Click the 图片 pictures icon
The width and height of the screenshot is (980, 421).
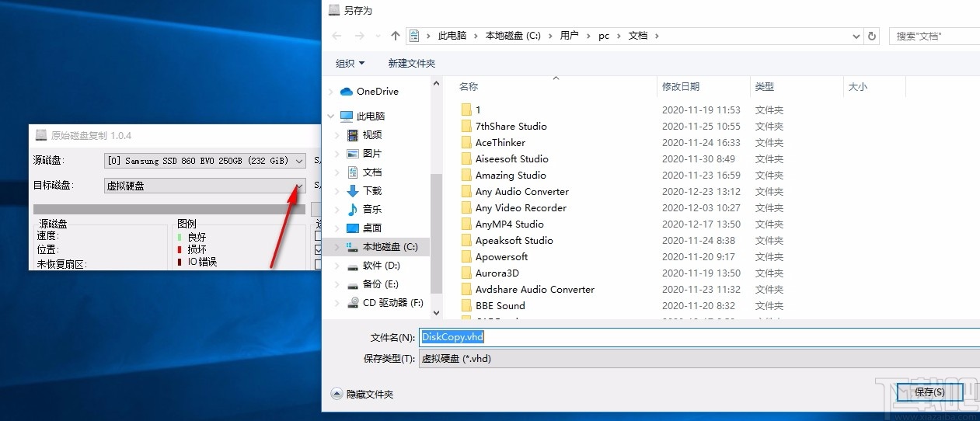[x=353, y=154]
